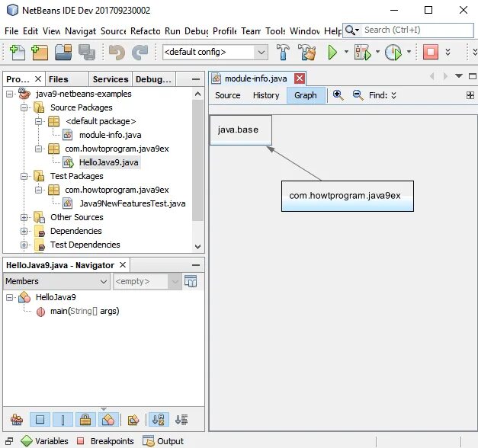Zoom out on the module graph
Screen dimensions: 478x448
click(x=358, y=95)
